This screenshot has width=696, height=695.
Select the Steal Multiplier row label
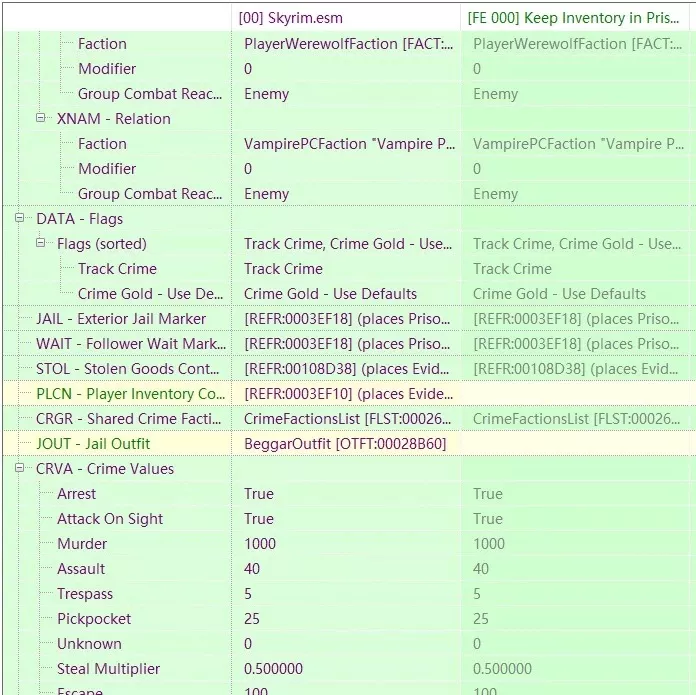pyautogui.click(x=108, y=669)
